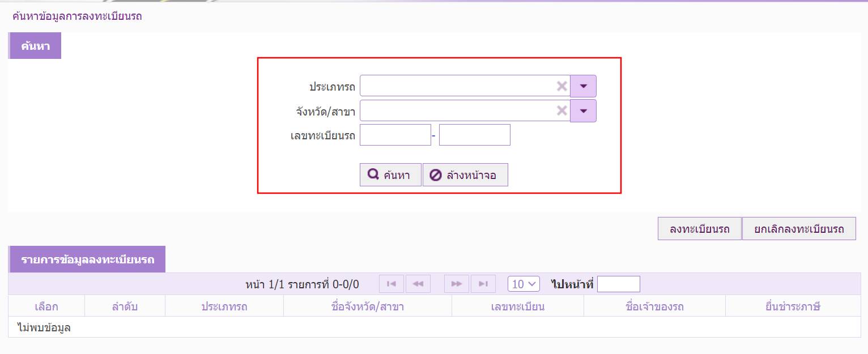Click the magnifier ค้นหา search button
Viewport: 868px width, 354px height.
[x=390, y=175]
